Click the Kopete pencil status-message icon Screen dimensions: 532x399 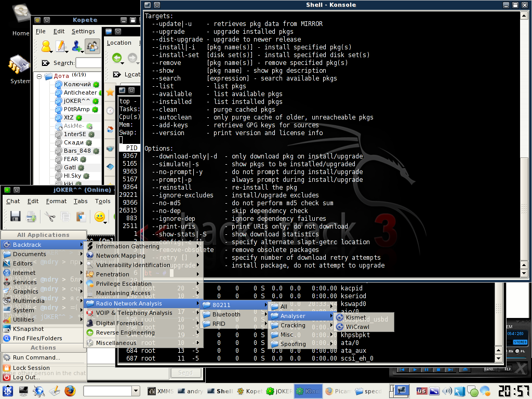tap(61, 46)
